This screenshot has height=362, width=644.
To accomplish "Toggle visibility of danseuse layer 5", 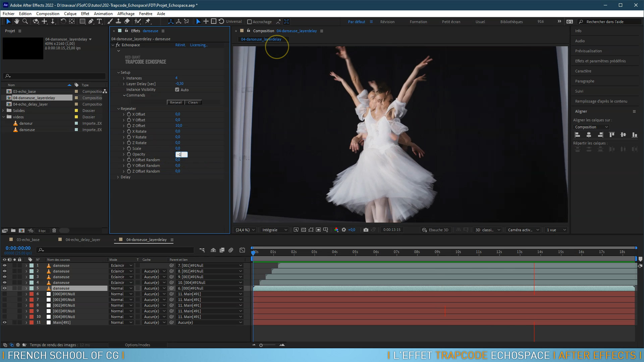I will (4, 288).
